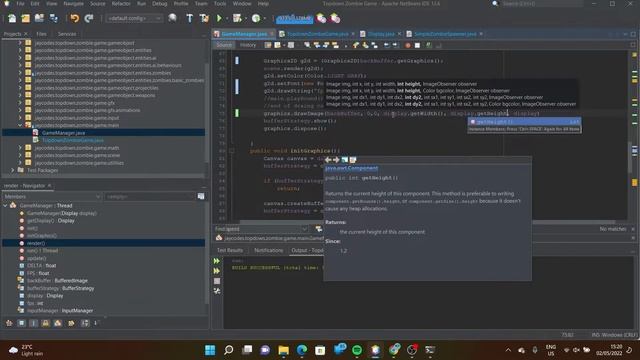Toggle Navigator Javadoc window icon
640x360 pixels.
pos(201,197)
